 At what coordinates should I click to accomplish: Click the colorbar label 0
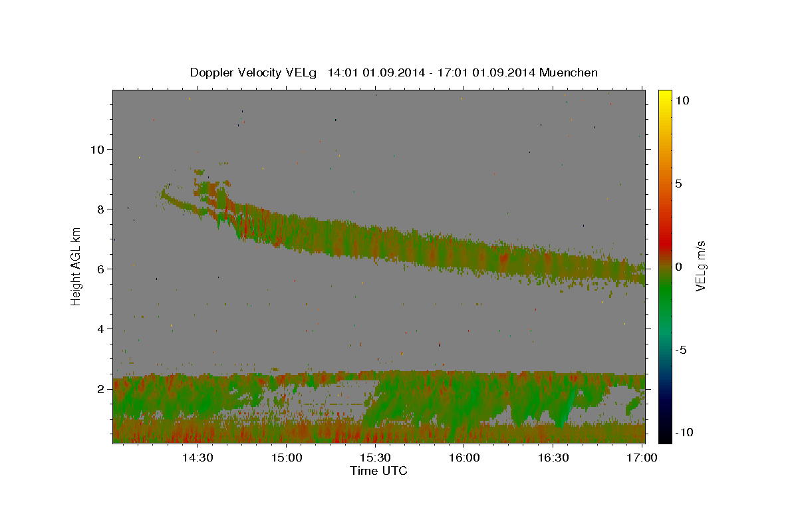(678, 267)
